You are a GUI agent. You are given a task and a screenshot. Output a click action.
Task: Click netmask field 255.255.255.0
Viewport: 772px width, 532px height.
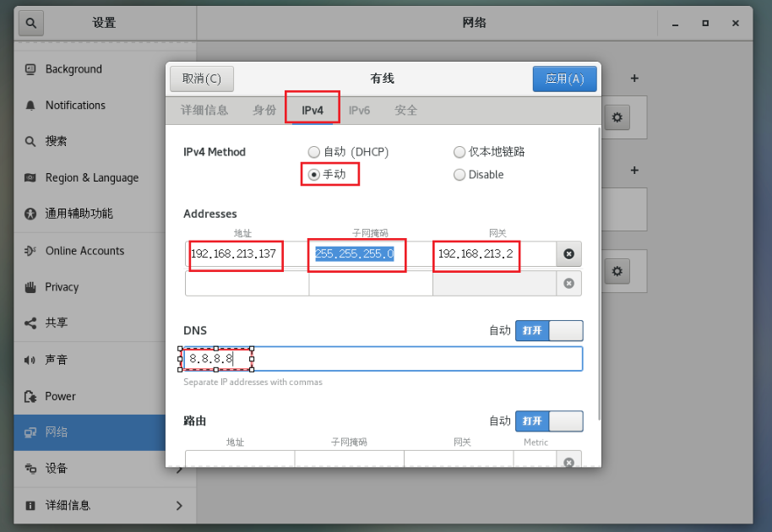tap(371, 254)
